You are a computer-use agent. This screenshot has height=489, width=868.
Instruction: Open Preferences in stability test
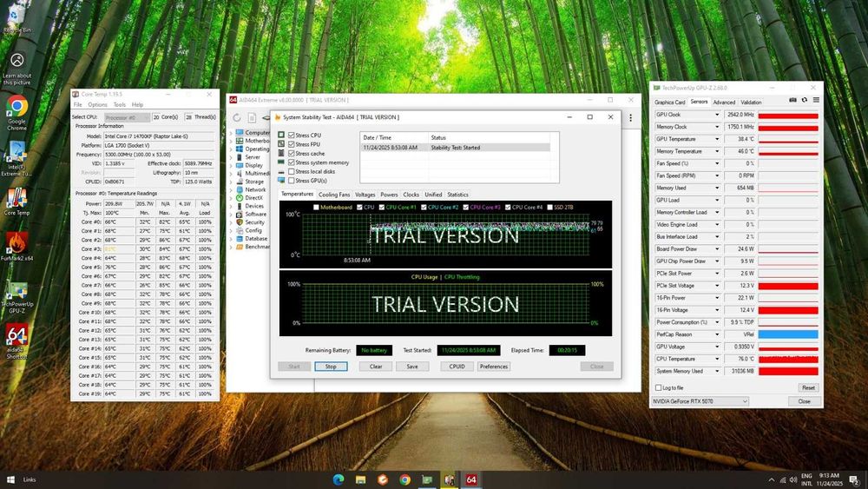click(494, 367)
